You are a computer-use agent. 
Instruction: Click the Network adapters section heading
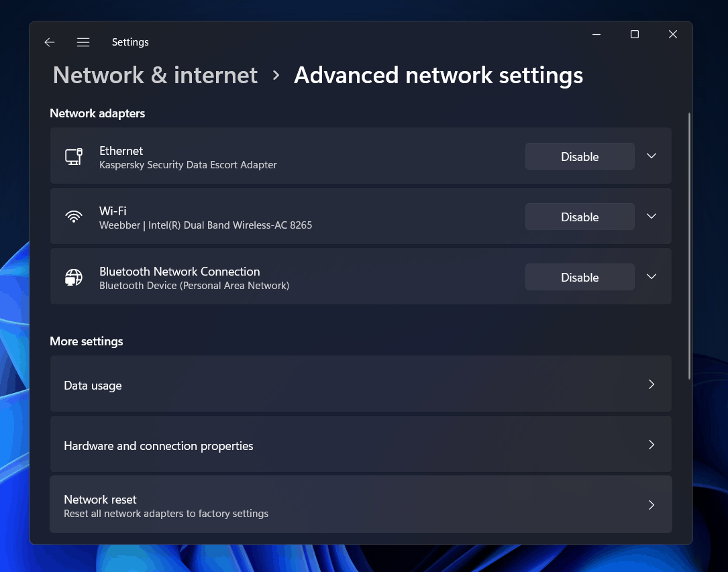click(97, 113)
